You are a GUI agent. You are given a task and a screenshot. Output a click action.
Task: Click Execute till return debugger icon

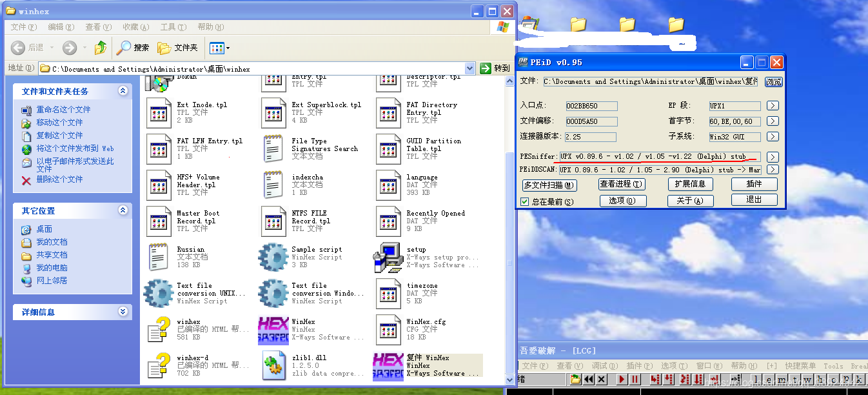715,379
